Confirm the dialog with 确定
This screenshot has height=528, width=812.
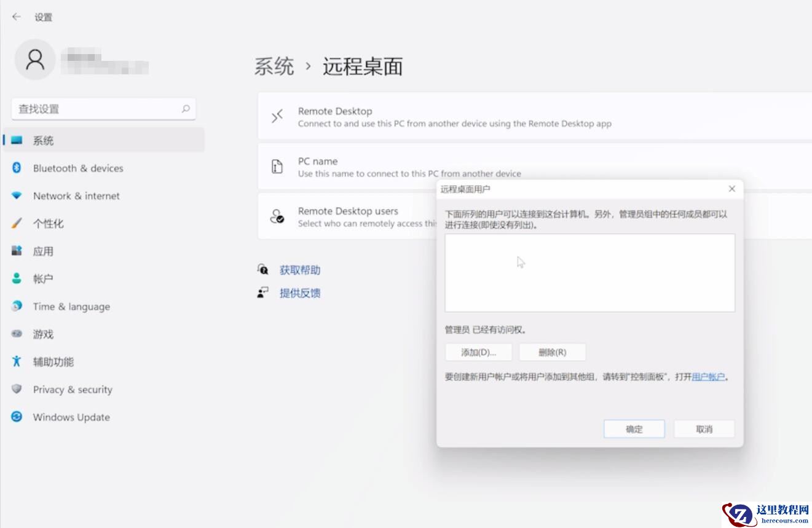tap(634, 428)
